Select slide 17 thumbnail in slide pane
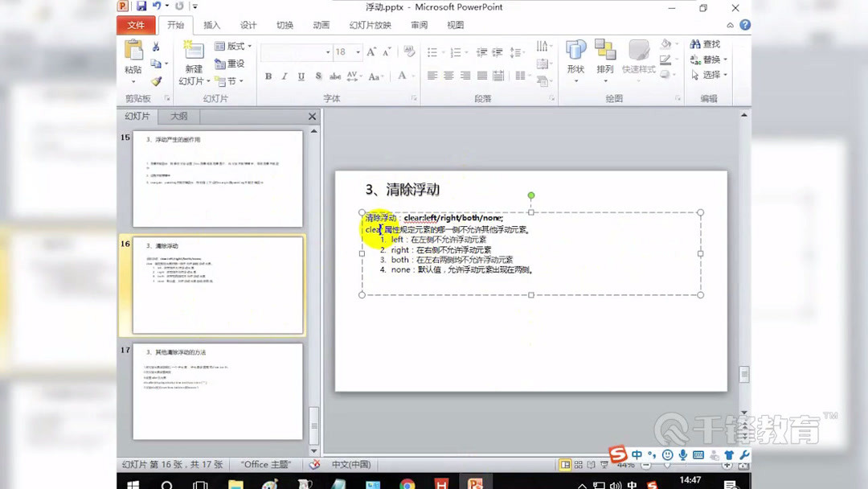The height and width of the screenshot is (489, 868). (215, 392)
